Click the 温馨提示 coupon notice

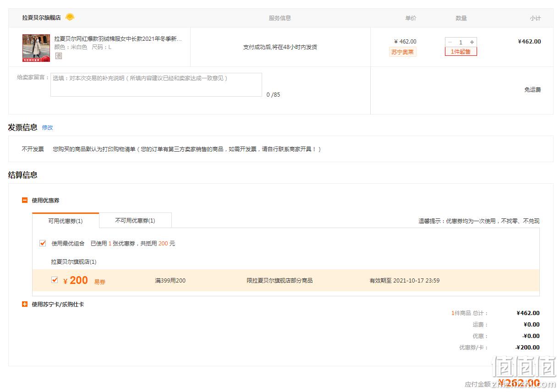tap(479, 221)
